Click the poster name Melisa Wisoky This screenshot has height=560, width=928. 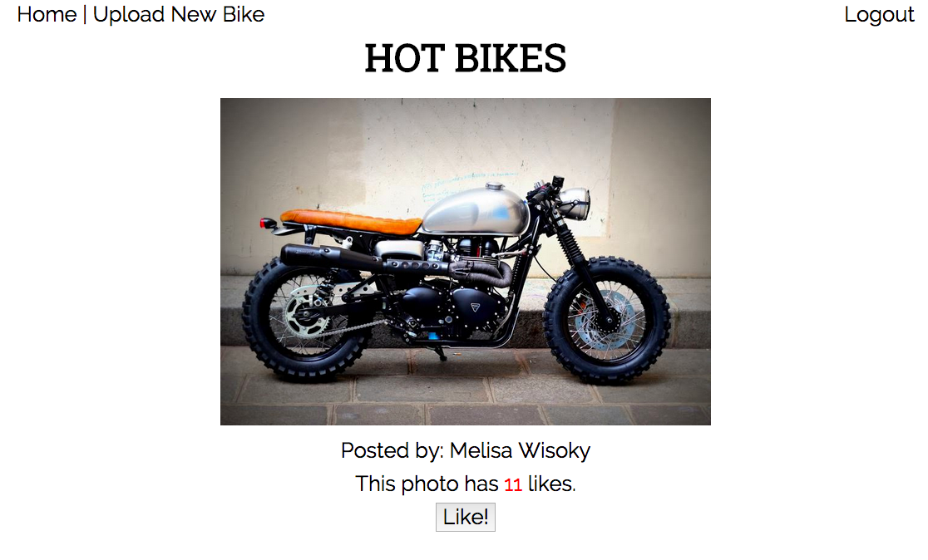(520, 450)
